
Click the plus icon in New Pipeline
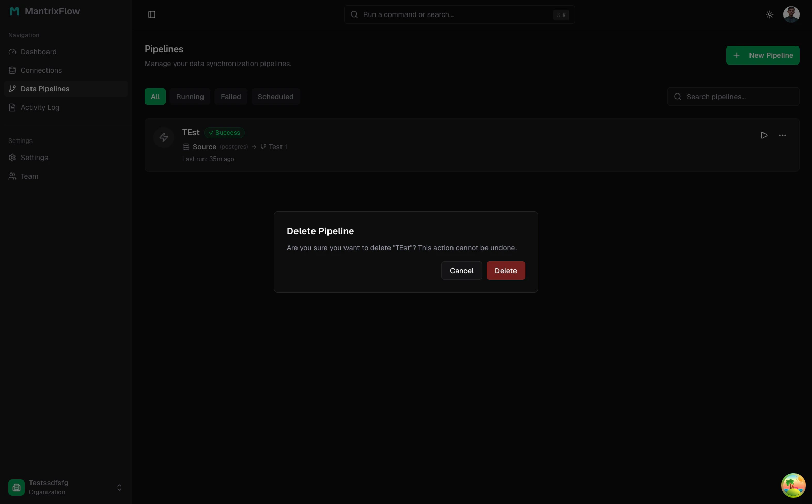click(737, 55)
